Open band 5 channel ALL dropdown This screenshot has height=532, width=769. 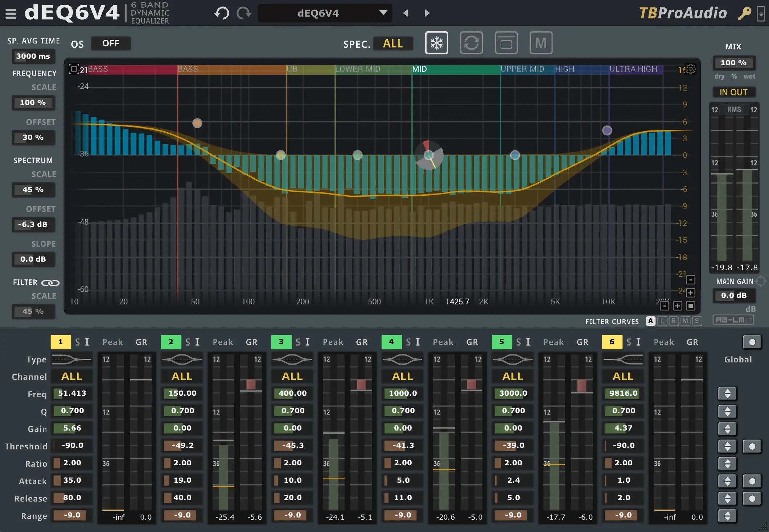513,377
